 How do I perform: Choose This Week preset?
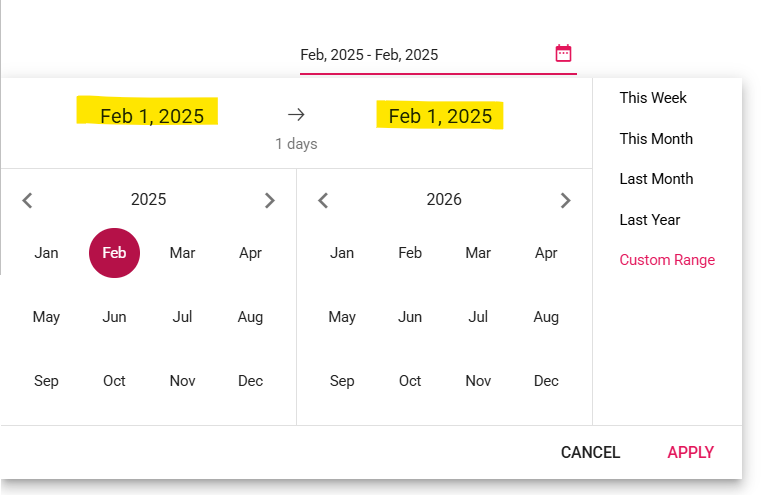pyautogui.click(x=653, y=98)
